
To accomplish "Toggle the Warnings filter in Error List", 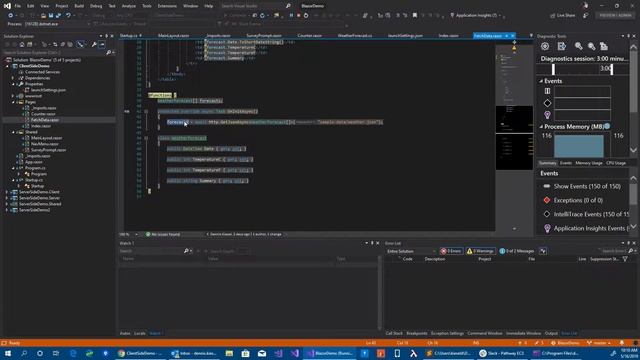I will pos(481,251).
